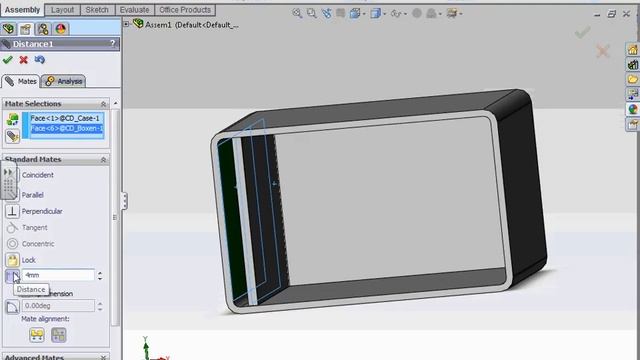Click the blue undo arrow icon
This screenshot has height=360, width=640.
40,60
